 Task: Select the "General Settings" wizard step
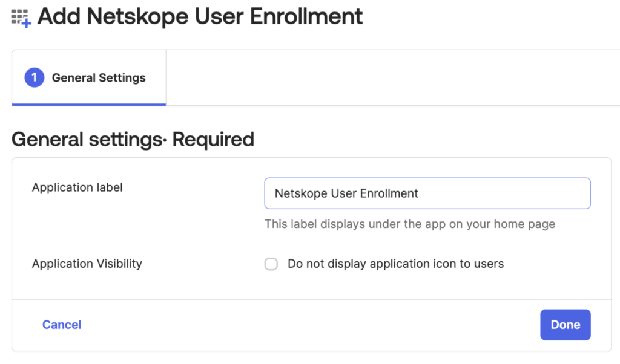[x=88, y=77]
